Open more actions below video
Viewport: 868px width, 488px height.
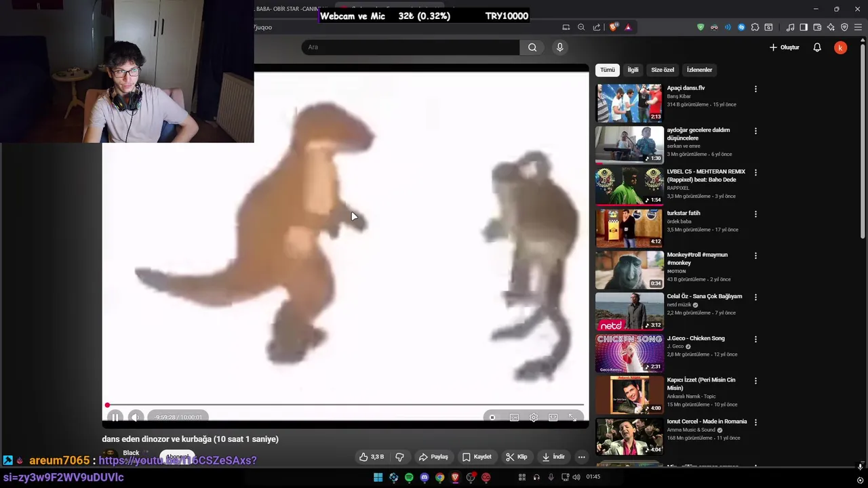coord(581,457)
